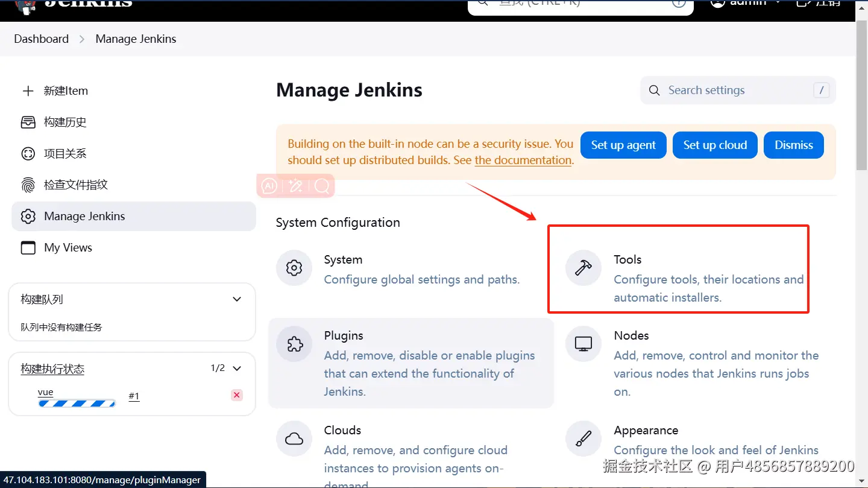Viewport: 868px width, 488px height.
Task: Click the Search settings input field
Action: pyautogui.click(x=738, y=90)
